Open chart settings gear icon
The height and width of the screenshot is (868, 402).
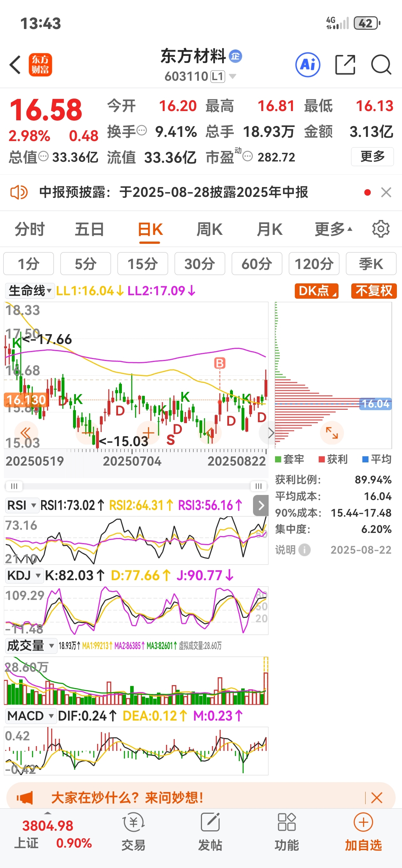(381, 229)
